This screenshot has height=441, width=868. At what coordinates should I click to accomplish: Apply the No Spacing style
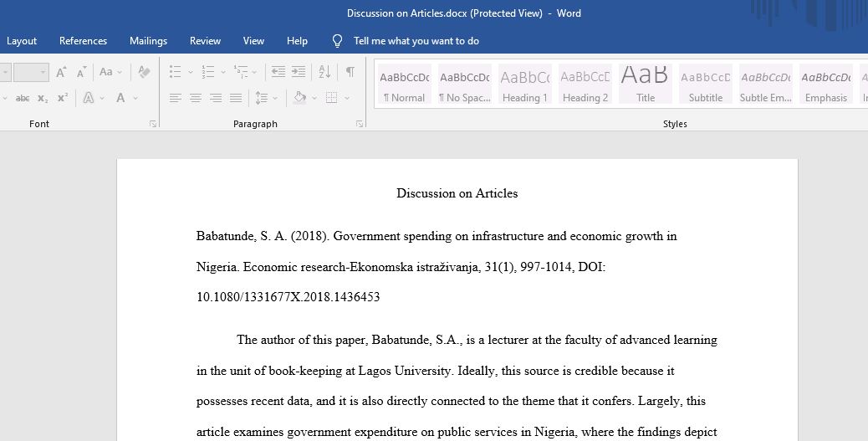pyautogui.click(x=464, y=84)
